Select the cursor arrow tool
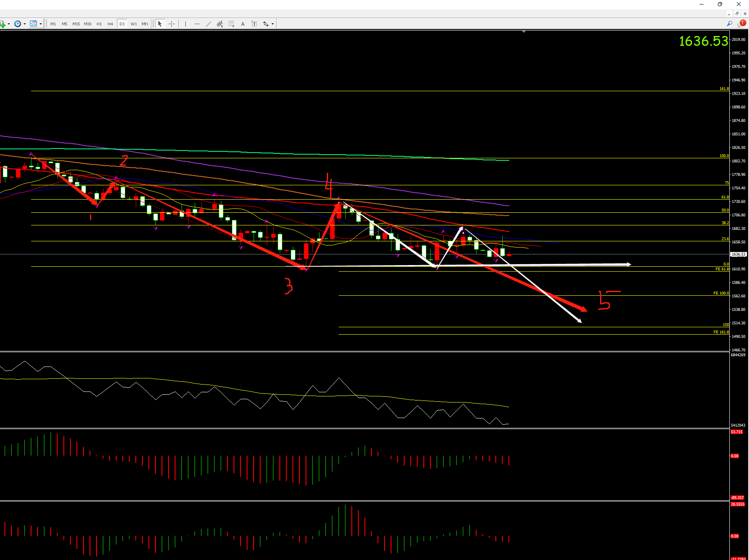The width and height of the screenshot is (749, 560). pos(160,24)
